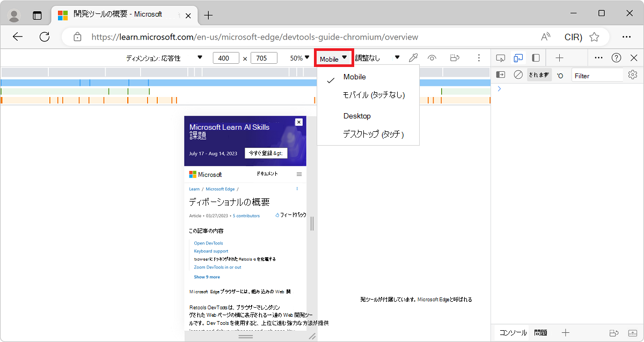
Task: Click the DevTools dock sidebar panel icon
Action: 536,58
